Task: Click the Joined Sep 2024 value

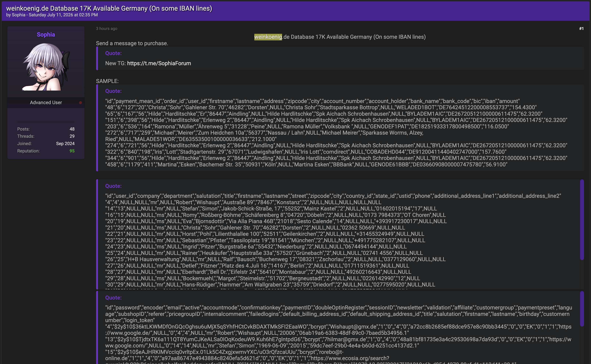Action: [65, 143]
